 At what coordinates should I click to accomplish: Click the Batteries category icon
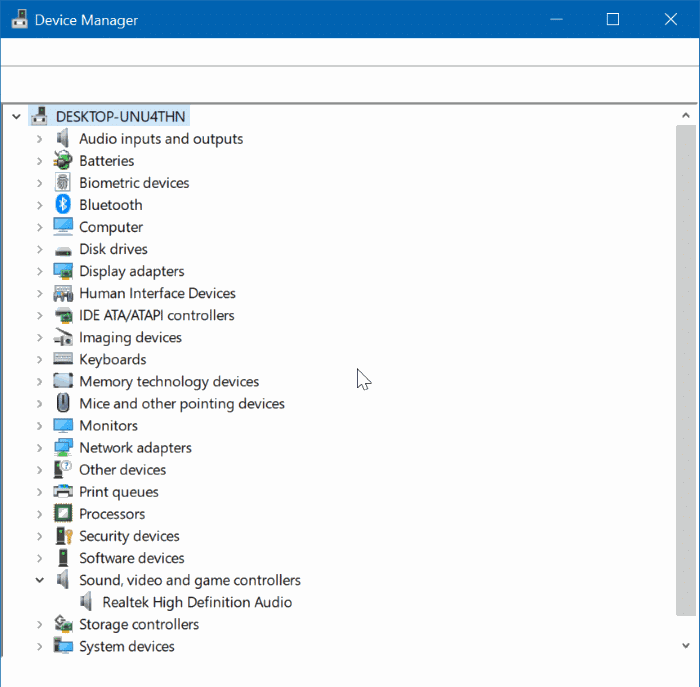63,161
